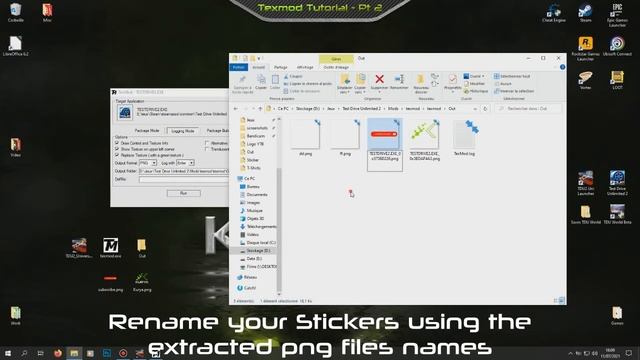Image resolution: width=640 pixels, height=360 pixels.
Task: Toggle Draw Control and Texture Info checkbox
Action: [117, 143]
